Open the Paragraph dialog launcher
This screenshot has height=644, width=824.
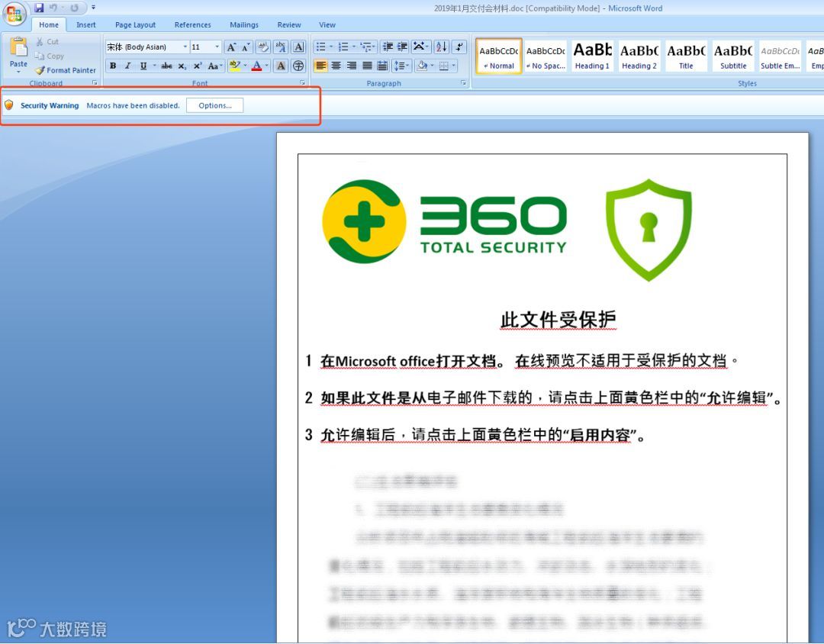click(464, 83)
